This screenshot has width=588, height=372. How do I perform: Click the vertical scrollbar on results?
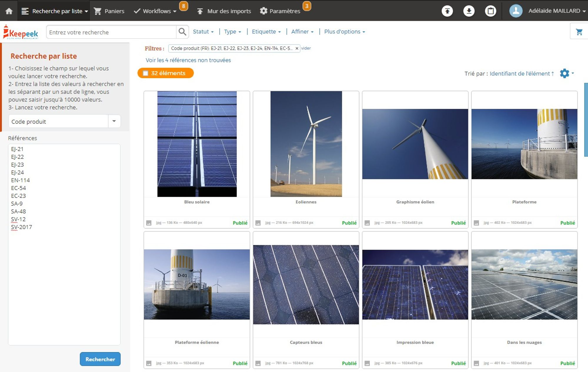586,120
